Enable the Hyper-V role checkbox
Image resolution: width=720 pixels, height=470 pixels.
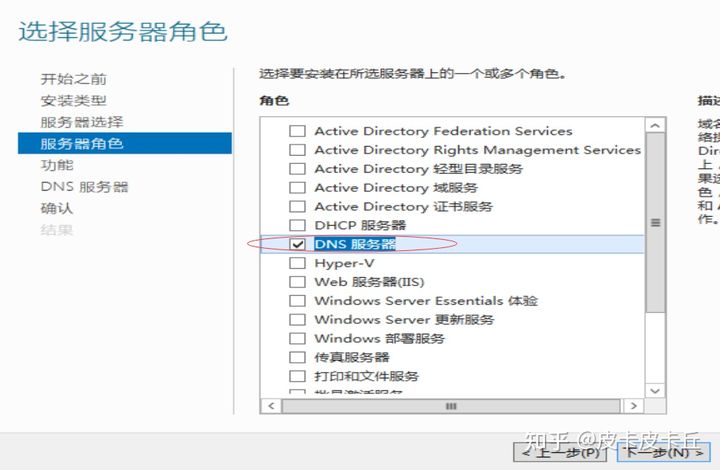pos(297,263)
